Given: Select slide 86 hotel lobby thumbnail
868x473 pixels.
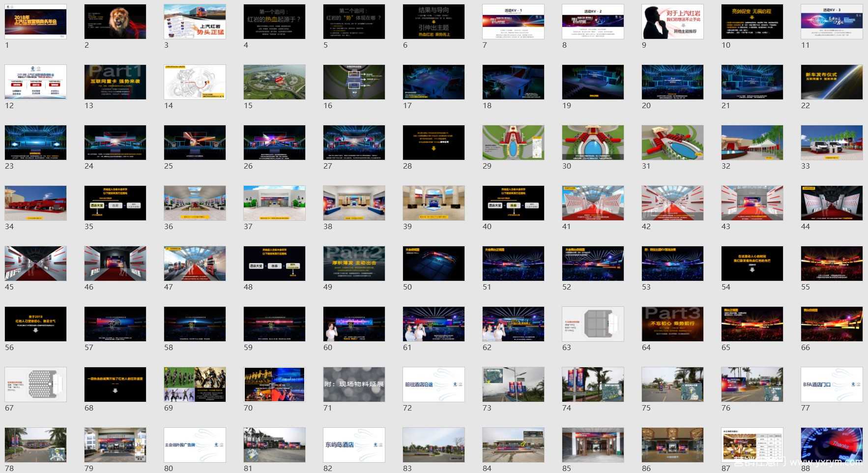Looking at the screenshot, I should click(672, 445).
